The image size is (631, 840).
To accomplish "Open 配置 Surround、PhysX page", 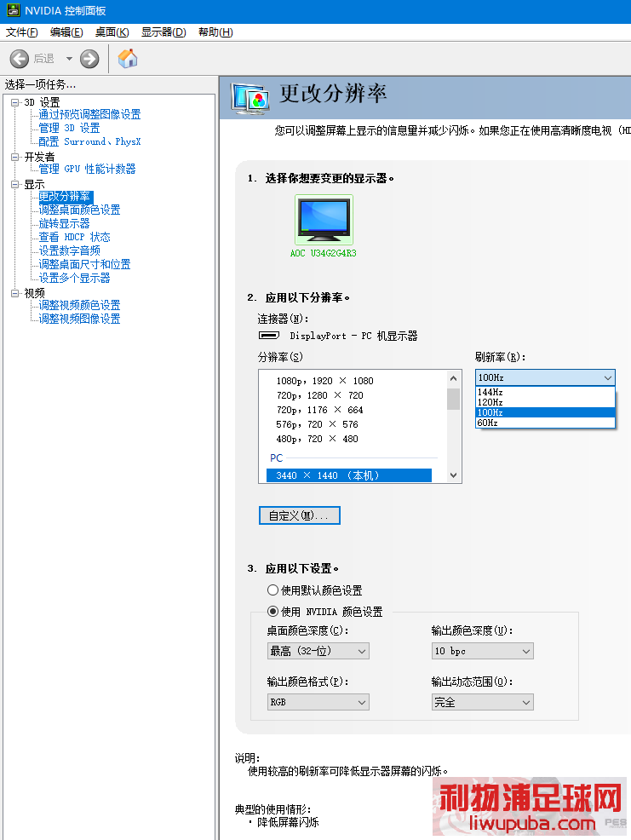I will (89, 141).
